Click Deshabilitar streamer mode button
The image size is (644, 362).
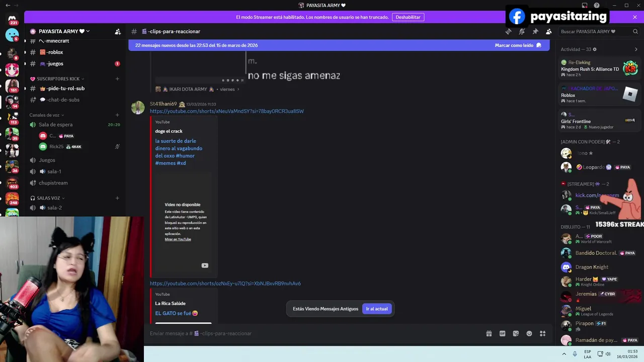click(x=408, y=17)
